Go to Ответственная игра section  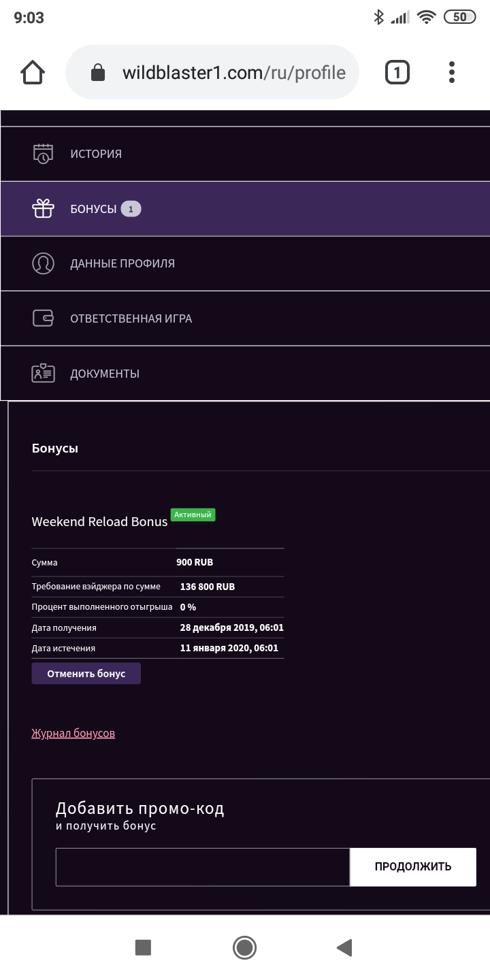click(x=131, y=318)
